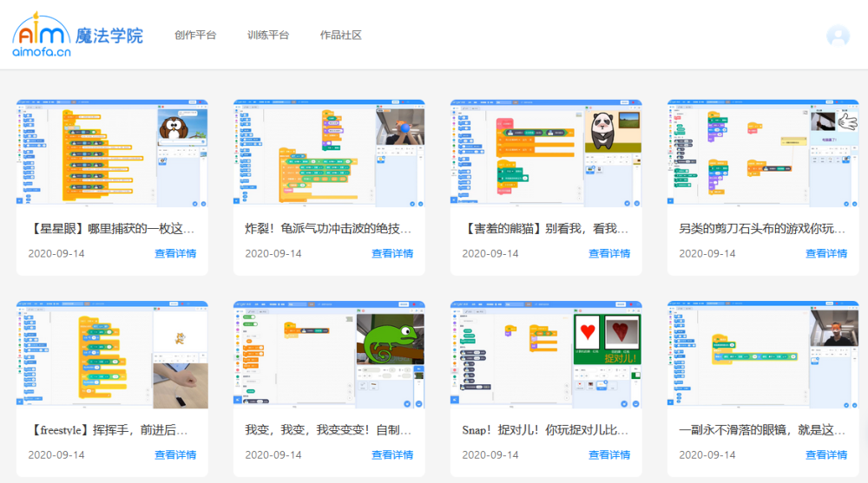
Task: Open the Snap 捉对儿 card thumbnail
Action: [546, 355]
